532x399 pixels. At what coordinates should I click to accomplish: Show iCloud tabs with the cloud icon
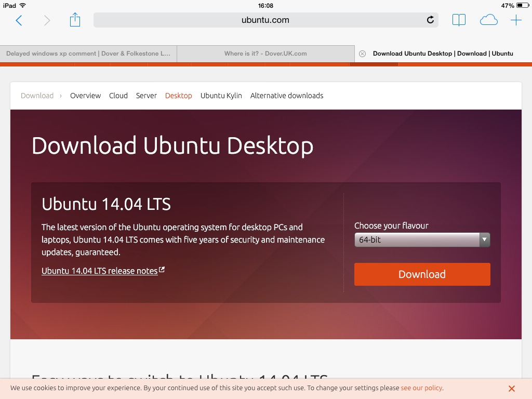[488, 20]
